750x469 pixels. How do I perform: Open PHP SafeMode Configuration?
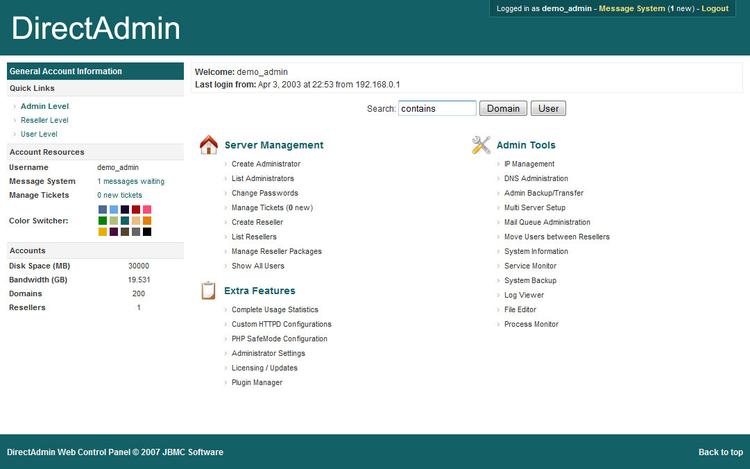[x=279, y=339]
